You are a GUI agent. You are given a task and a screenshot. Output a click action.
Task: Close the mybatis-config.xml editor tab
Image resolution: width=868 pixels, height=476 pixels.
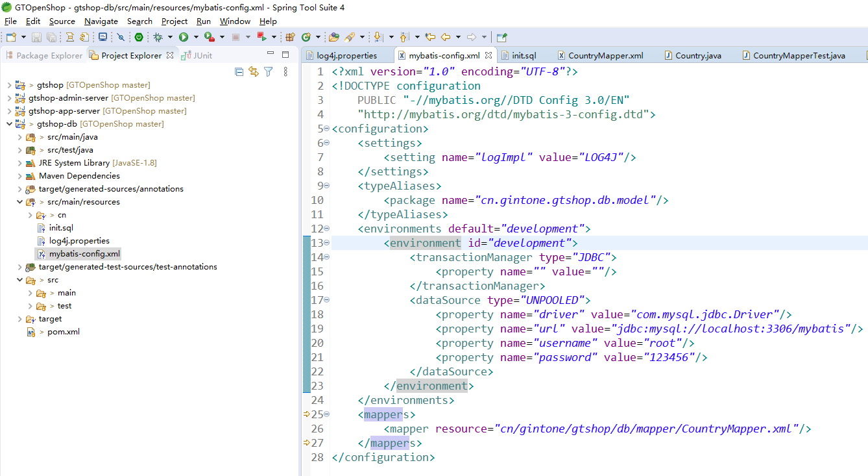click(x=488, y=56)
